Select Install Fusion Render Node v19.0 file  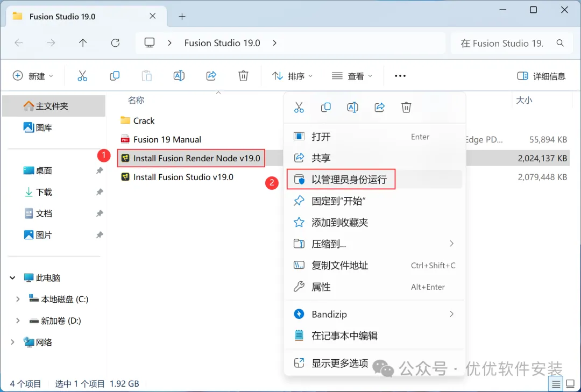pos(191,158)
